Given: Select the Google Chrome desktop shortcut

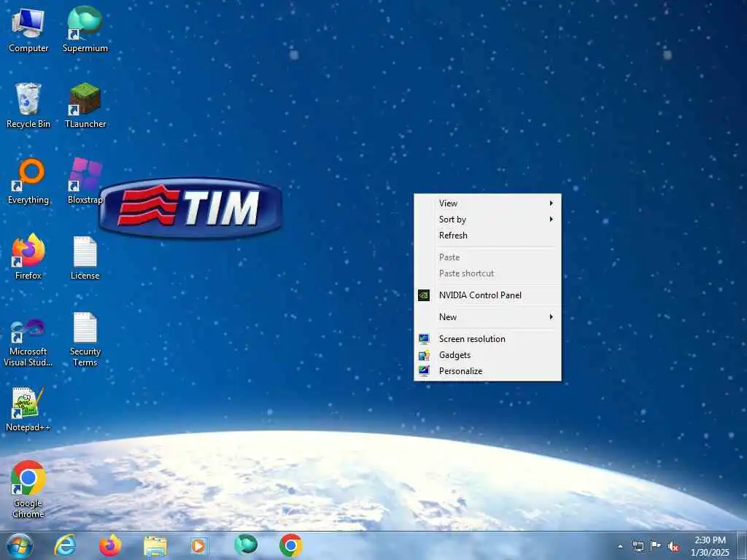Looking at the screenshot, I should [28, 489].
